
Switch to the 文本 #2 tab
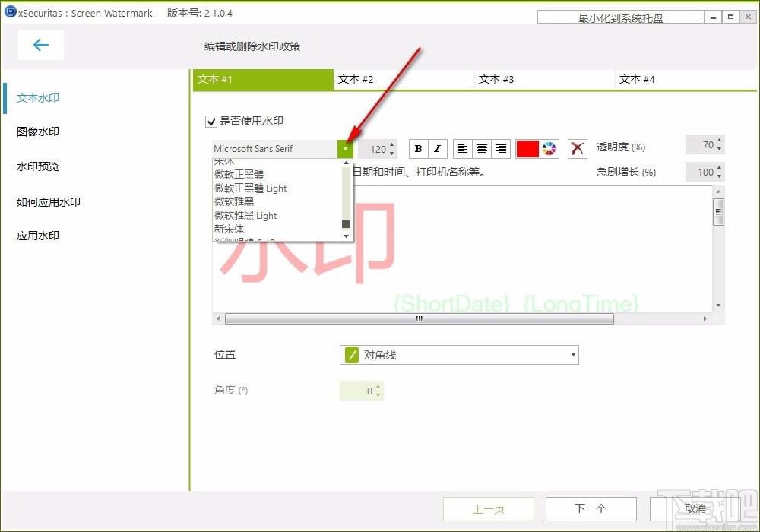pyautogui.click(x=404, y=80)
